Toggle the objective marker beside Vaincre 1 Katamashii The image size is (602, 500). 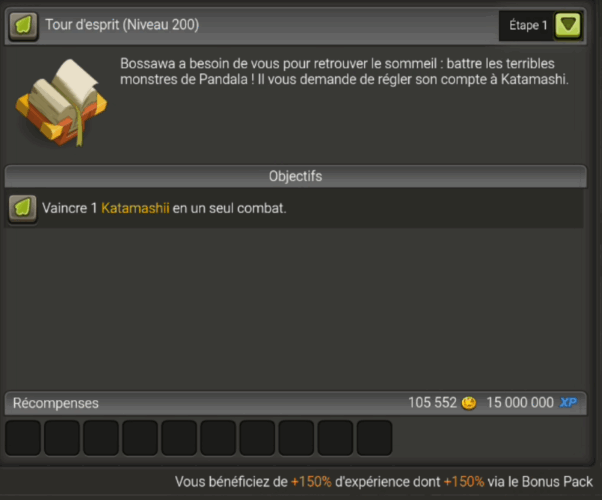coord(23,209)
